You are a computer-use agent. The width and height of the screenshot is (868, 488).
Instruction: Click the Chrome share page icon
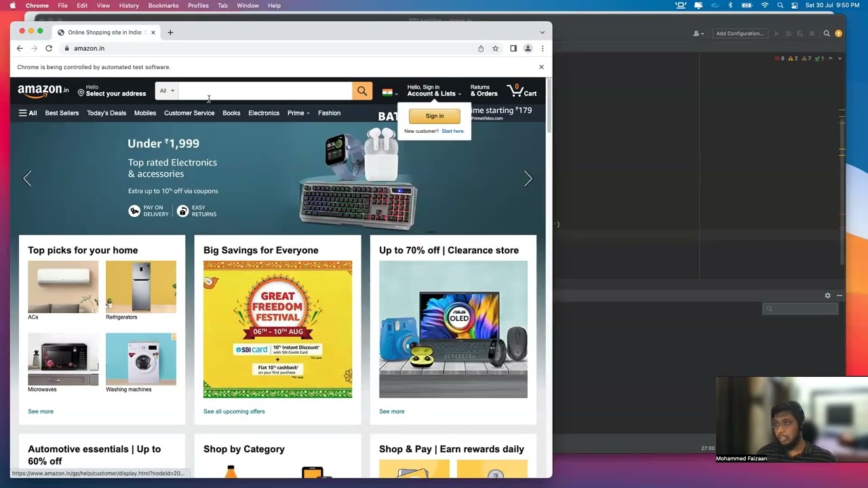tap(481, 48)
